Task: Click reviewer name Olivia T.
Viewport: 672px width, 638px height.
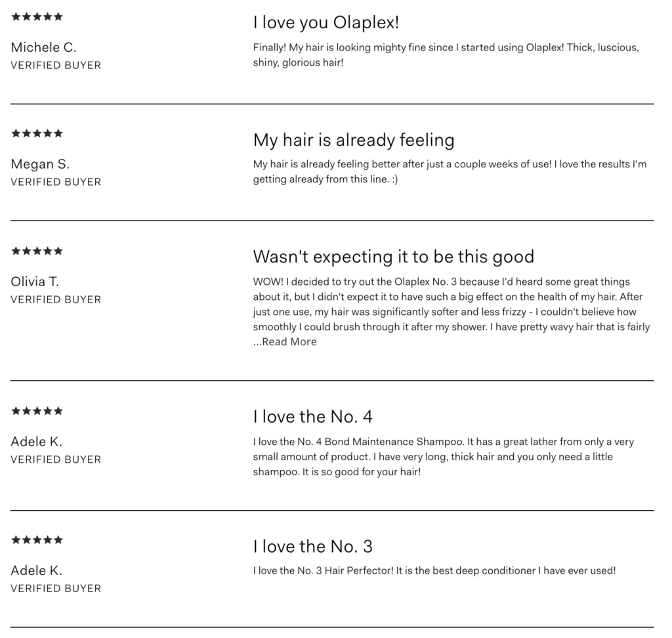Action: click(x=35, y=282)
